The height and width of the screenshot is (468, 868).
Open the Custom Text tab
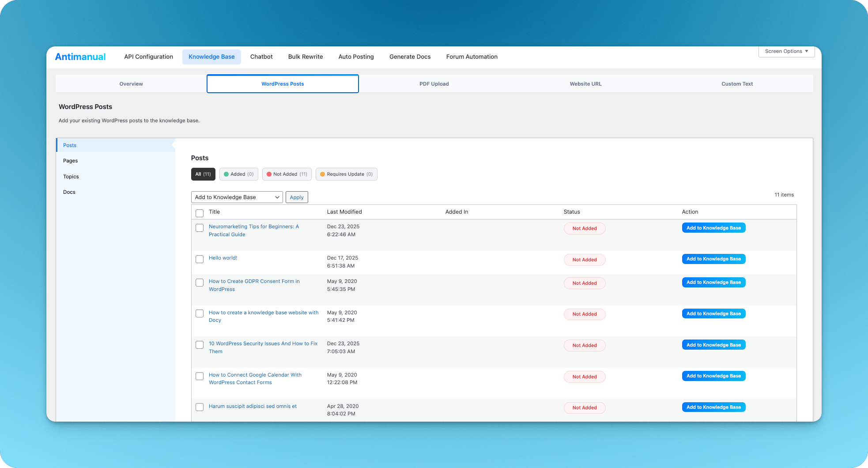pyautogui.click(x=736, y=83)
